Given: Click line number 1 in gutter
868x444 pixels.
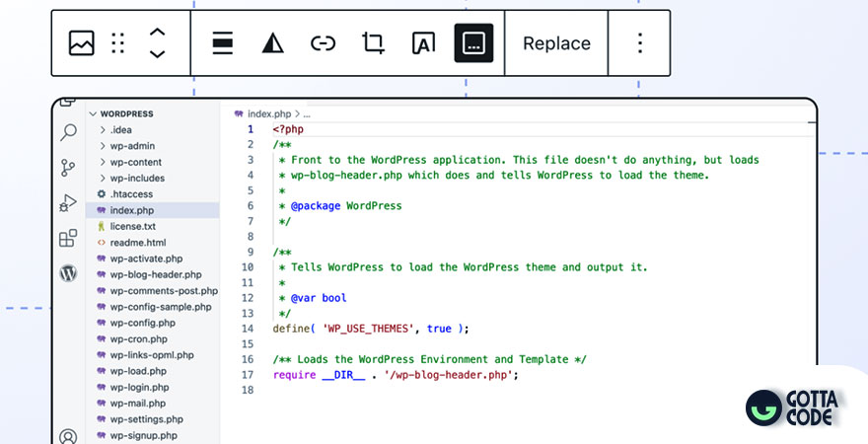Looking at the screenshot, I should click(251, 129).
